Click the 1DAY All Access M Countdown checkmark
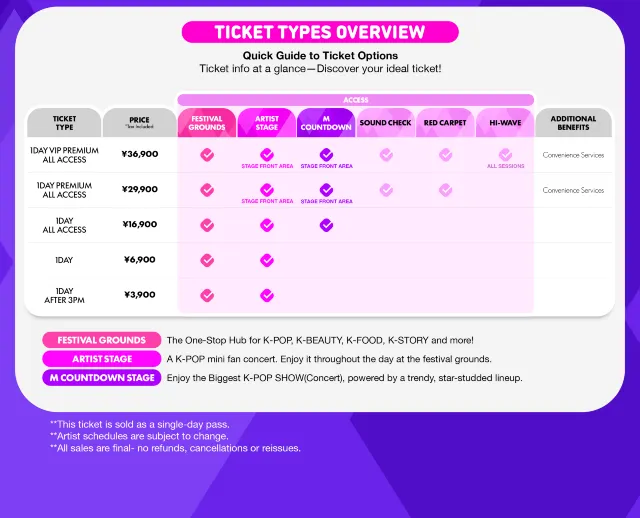Screen dimensions: 640x518 [326, 225]
